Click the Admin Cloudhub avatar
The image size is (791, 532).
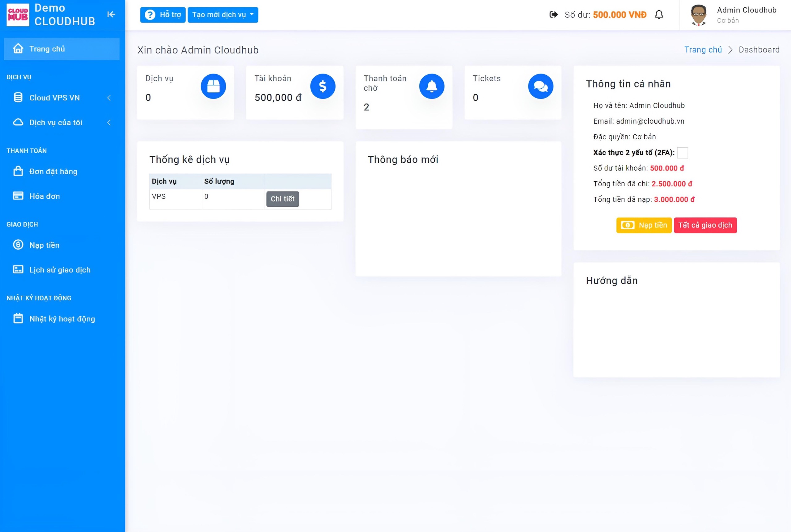coord(698,15)
